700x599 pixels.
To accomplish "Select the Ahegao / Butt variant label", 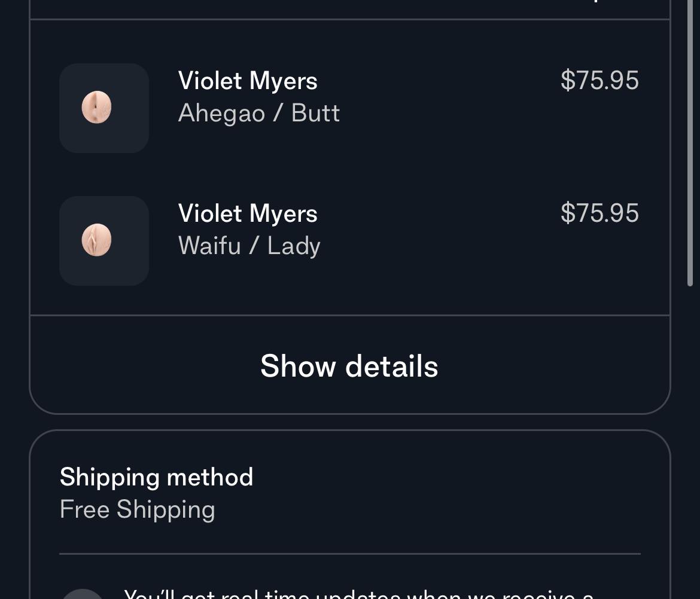I will click(259, 114).
